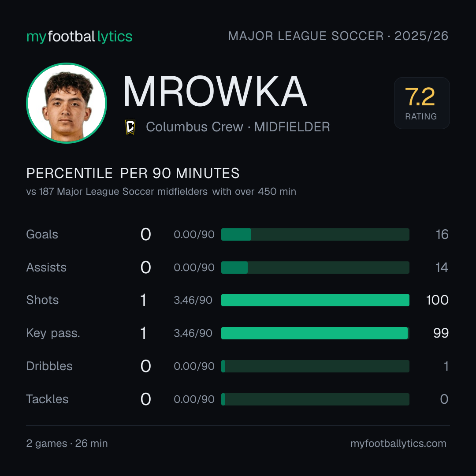Click the Key pass. percentile value 99
This screenshot has height=476, width=476.
pyautogui.click(x=441, y=333)
